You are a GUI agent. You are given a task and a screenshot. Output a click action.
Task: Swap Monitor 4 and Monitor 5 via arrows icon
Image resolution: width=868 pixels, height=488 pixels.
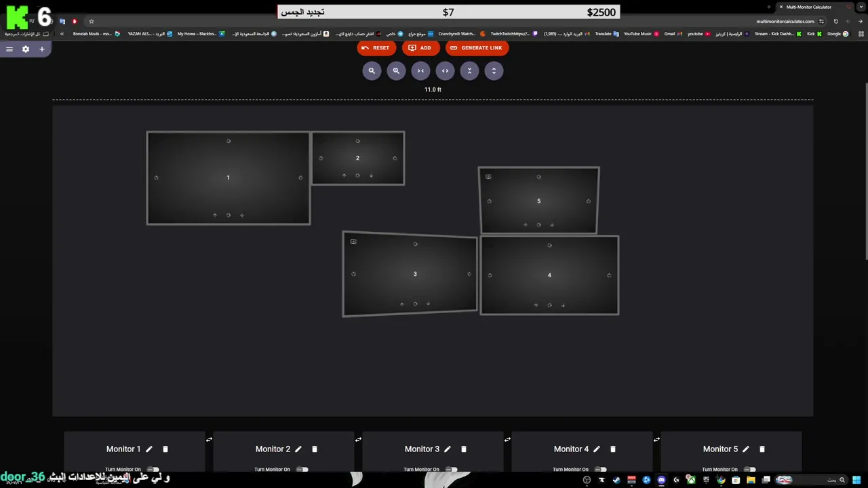coord(656,439)
